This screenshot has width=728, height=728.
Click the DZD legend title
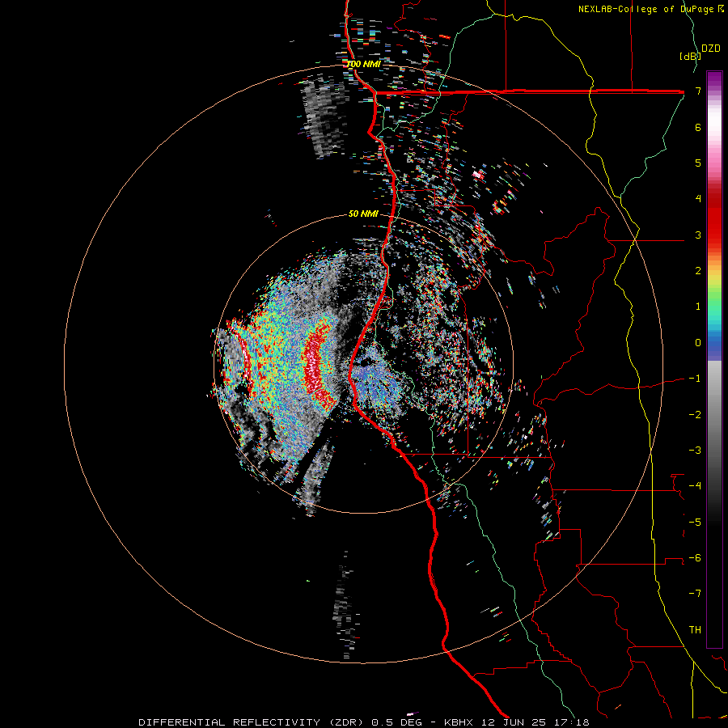pyautogui.click(x=711, y=49)
